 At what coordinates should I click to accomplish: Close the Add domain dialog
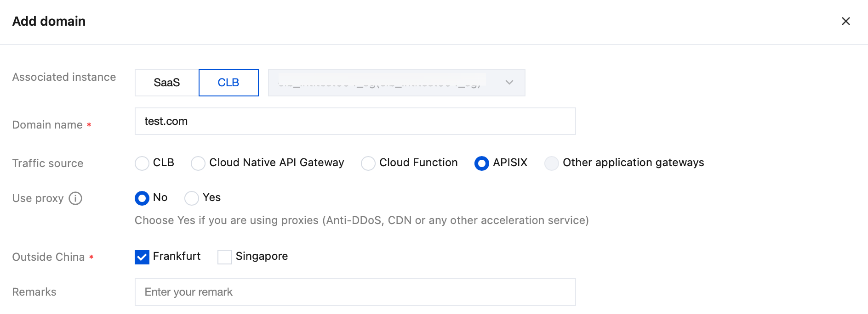(845, 21)
